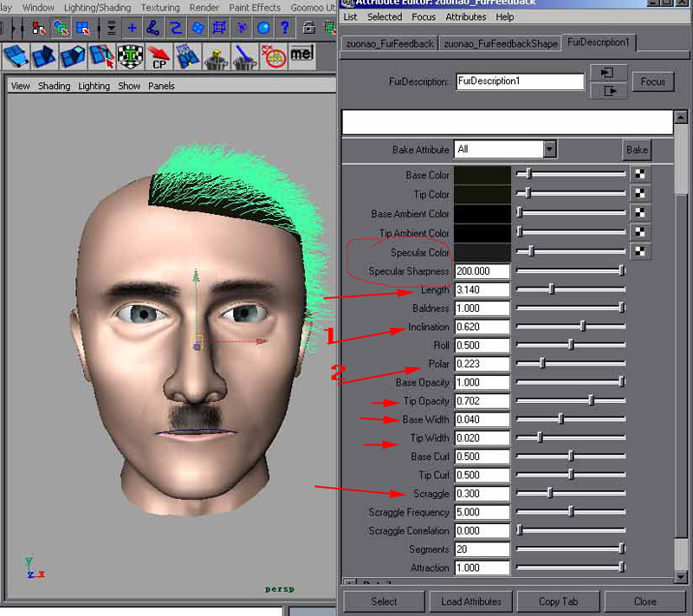This screenshot has width=693, height=616.
Task: Click the deformations selection mask icon
Action: click(x=220, y=29)
